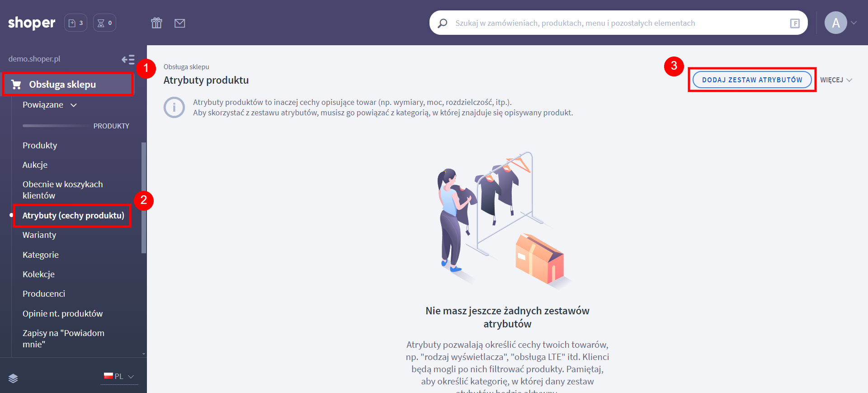The image size is (868, 393).
Task: Go to Warianty in the sidebar
Action: [x=39, y=235]
